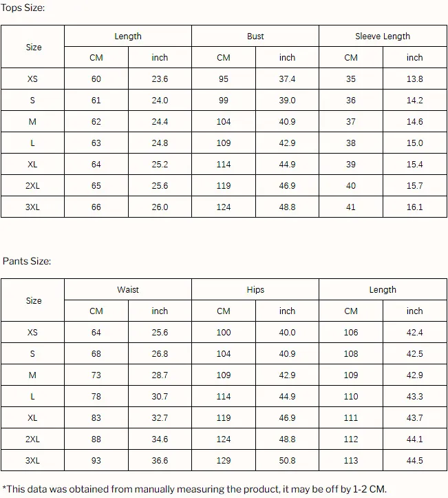Select the 44.5 inch pants length cell
Image resolution: width=448 pixels, height=498 pixels.
click(x=414, y=461)
